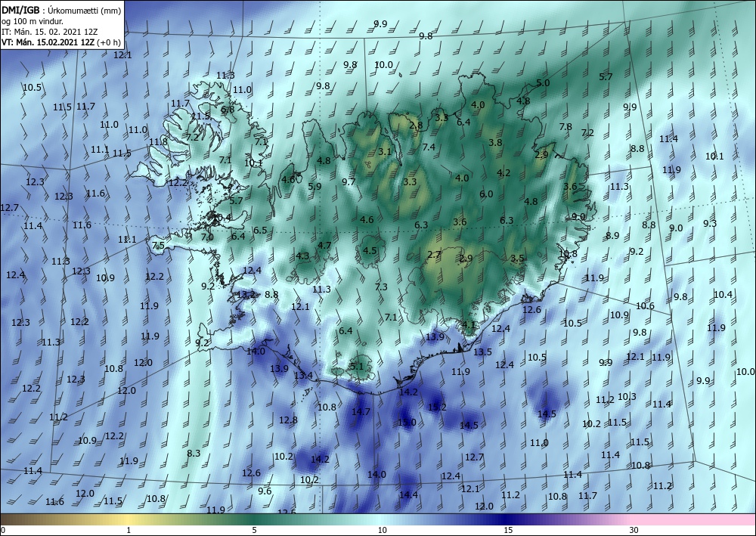
Task: Click the map value '12.8'
Action: (288, 420)
